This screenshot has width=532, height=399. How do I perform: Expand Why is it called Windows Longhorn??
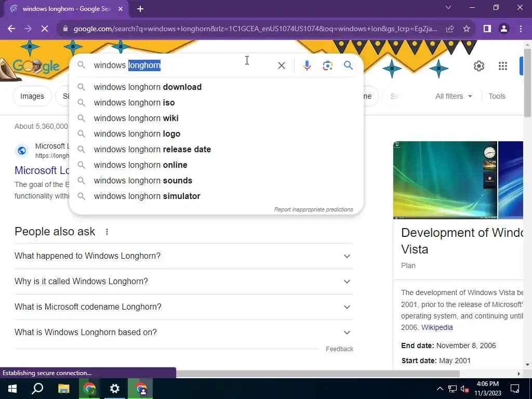(184, 281)
